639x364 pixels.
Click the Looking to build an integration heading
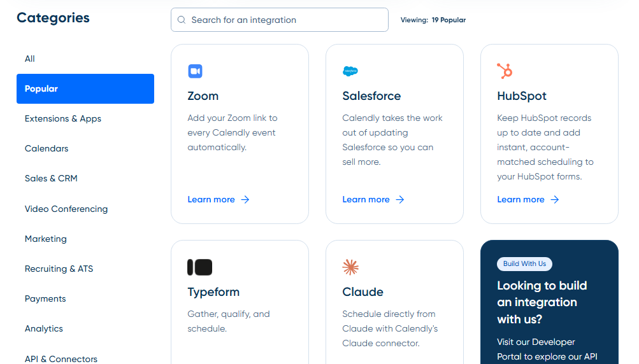coord(542,302)
